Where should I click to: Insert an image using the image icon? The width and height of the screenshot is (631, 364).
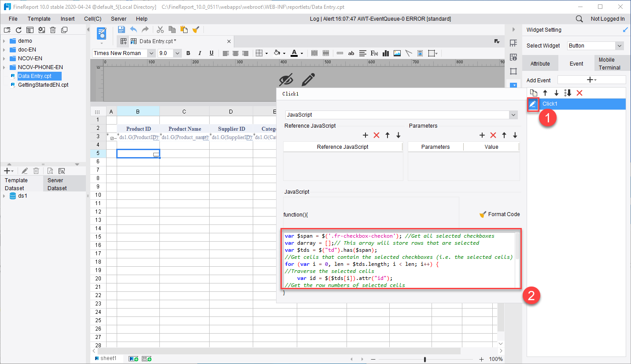point(397,53)
